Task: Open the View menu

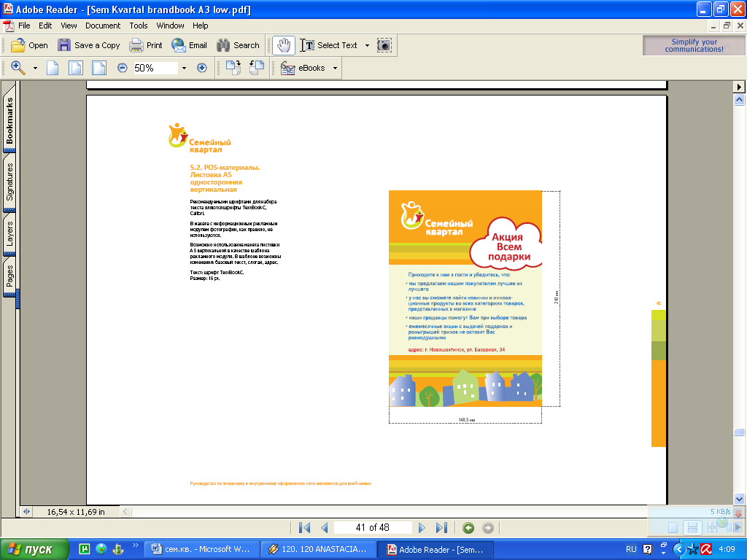Action: [x=69, y=26]
